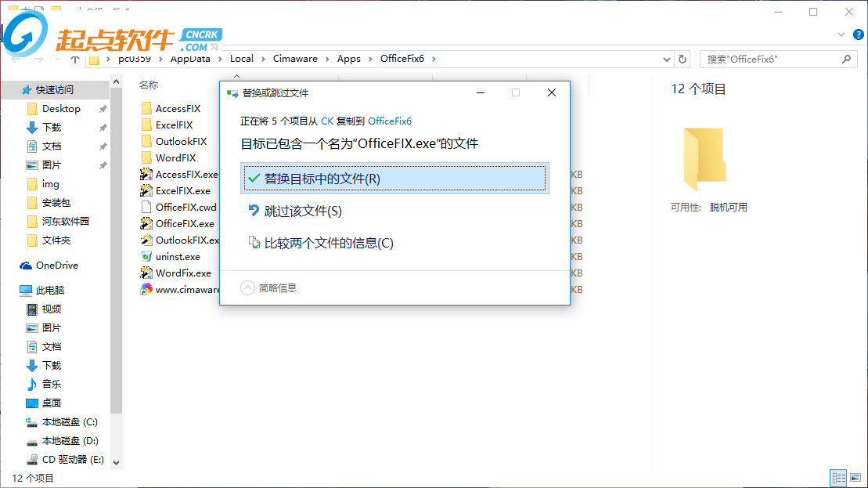Open Desktop in quick access
Viewport: 868px width, 488px height.
click(62, 109)
